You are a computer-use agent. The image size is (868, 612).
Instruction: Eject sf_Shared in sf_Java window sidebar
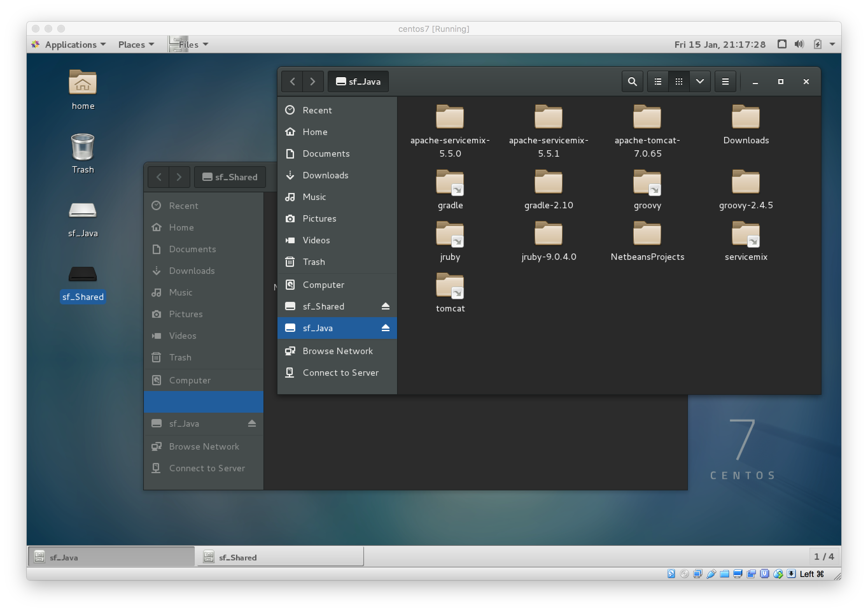[x=385, y=306]
